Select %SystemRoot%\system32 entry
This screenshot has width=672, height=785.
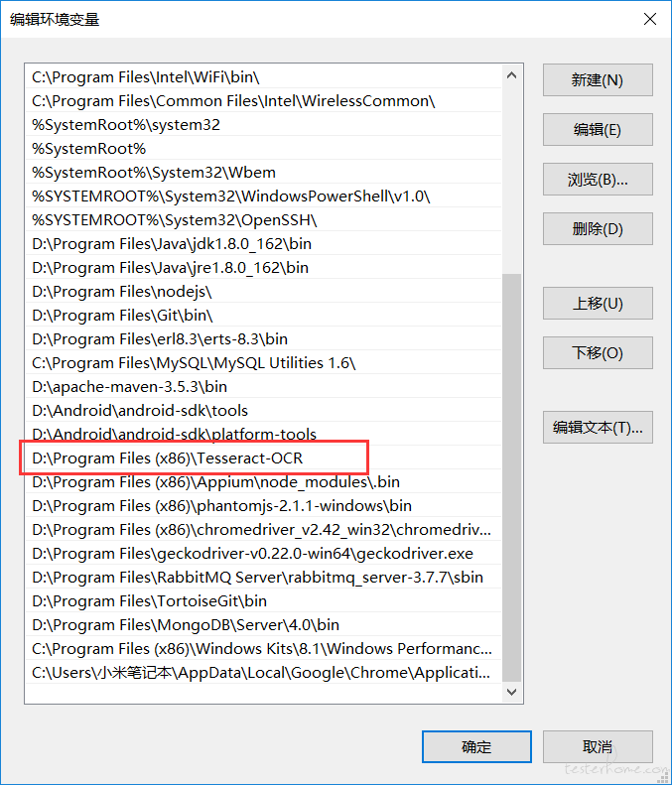(263, 125)
